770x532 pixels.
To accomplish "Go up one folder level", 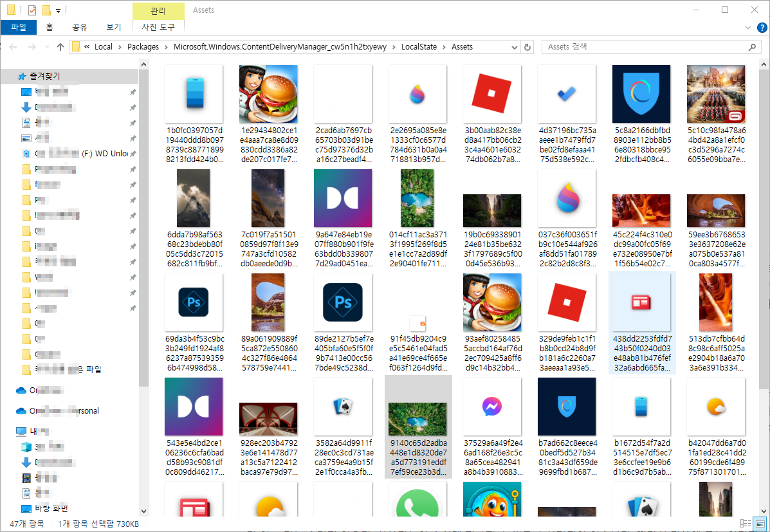I will tap(60, 47).
